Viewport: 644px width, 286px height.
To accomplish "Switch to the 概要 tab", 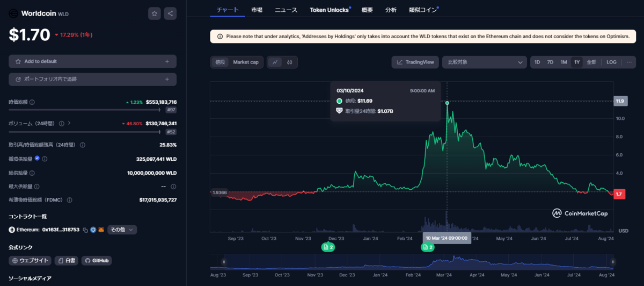I will point(367,10).
